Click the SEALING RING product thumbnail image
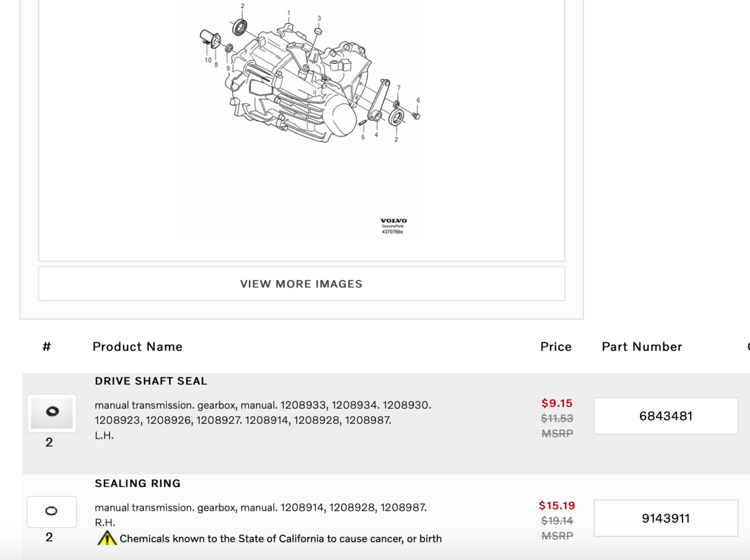The height and width of the screenshot is (560, 750). (x=51, y=511)
